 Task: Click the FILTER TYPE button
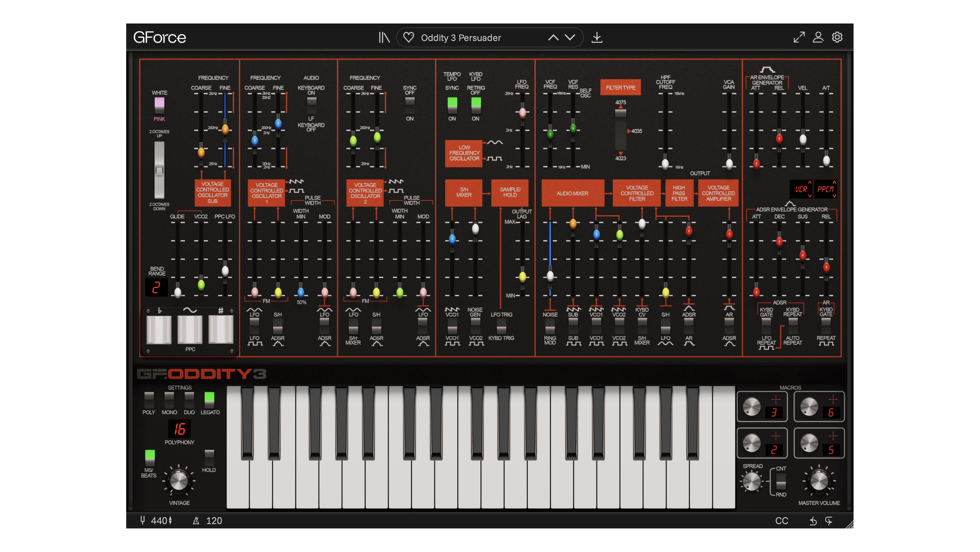621,88
